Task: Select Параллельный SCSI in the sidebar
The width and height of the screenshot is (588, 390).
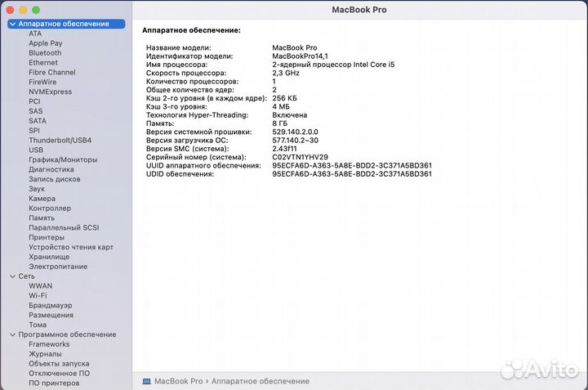Action: point(65,227)
